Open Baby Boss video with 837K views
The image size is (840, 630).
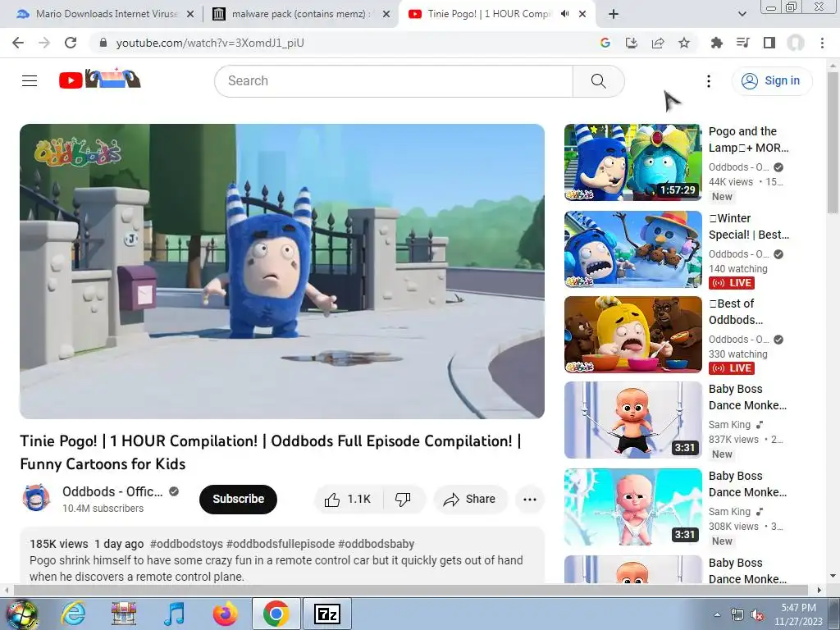[632, 420]
